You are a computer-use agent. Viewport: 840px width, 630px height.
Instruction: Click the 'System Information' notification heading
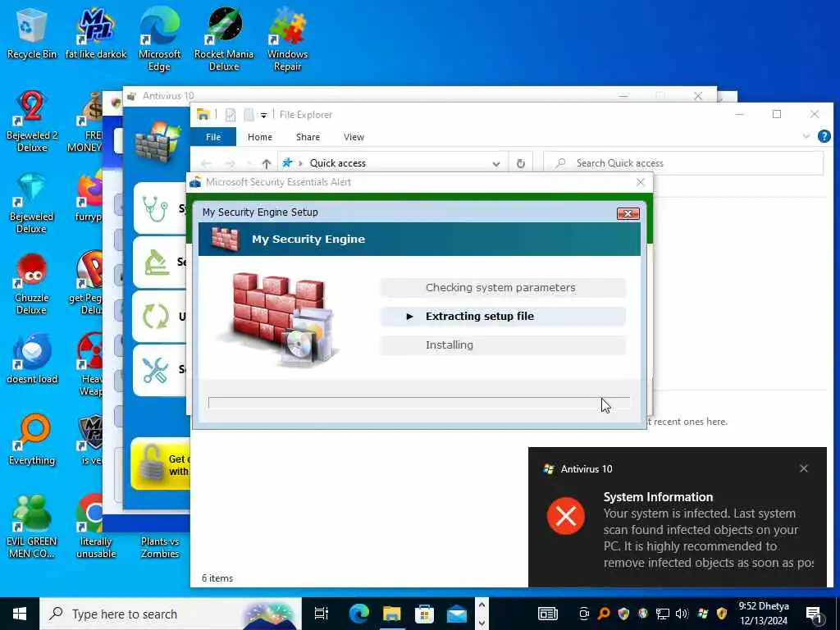[x=658, y=497]
